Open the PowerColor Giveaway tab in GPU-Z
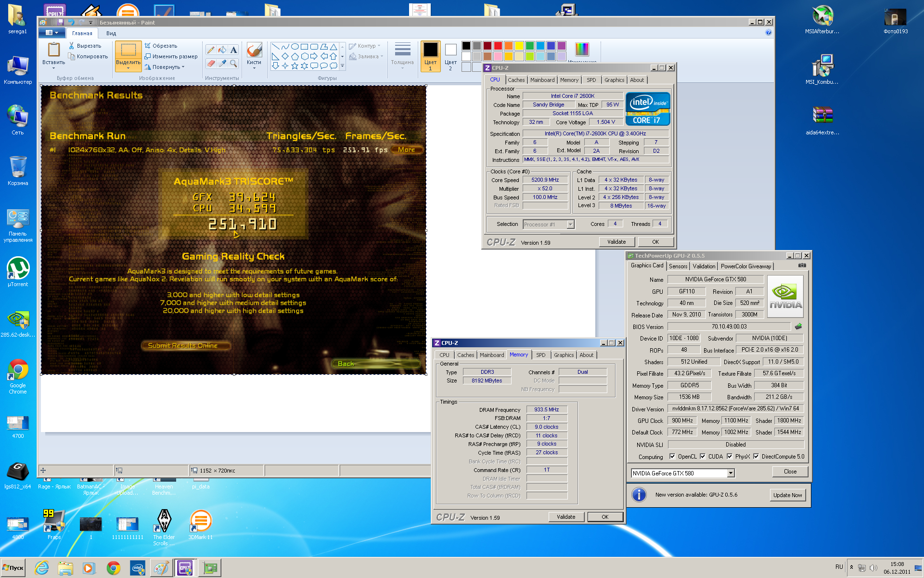924x578 pixels. coord(745,266)
